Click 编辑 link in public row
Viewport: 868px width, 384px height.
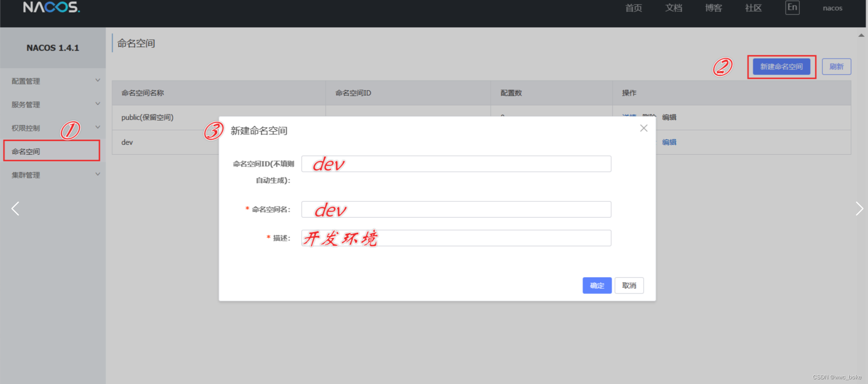669,117
